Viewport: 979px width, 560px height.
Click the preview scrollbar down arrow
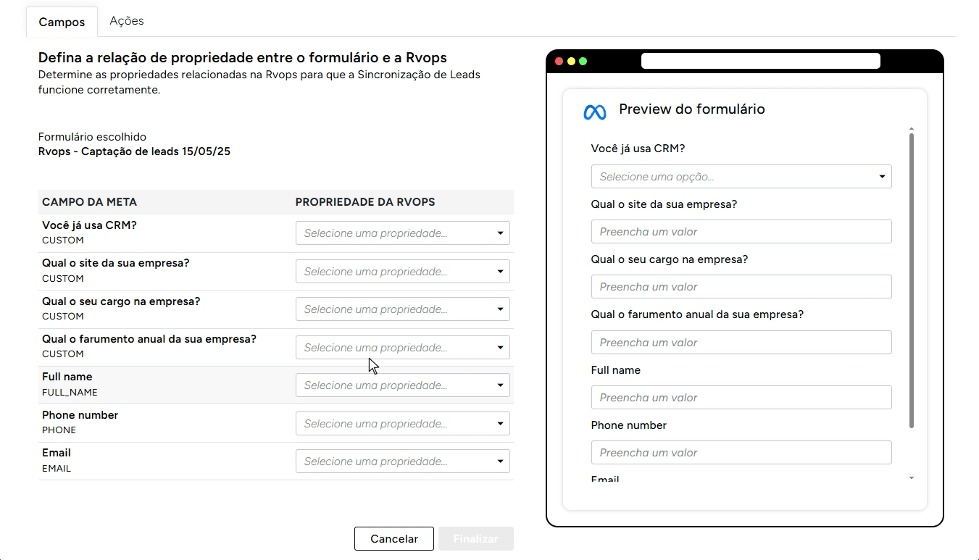pyautogui.click(x=911, y=478)
